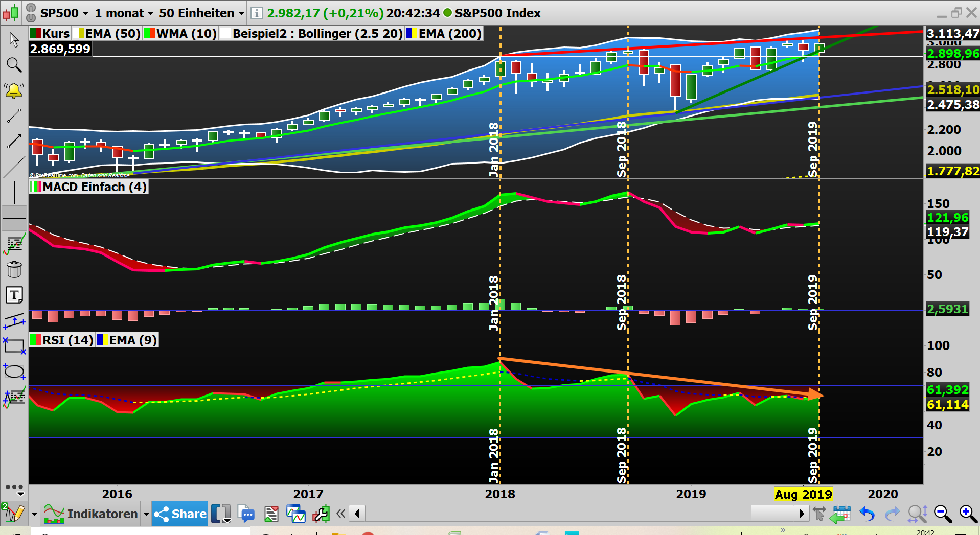Click the trash bin delete-objects icon
980x535 pixels.
(x=14, y=269)
